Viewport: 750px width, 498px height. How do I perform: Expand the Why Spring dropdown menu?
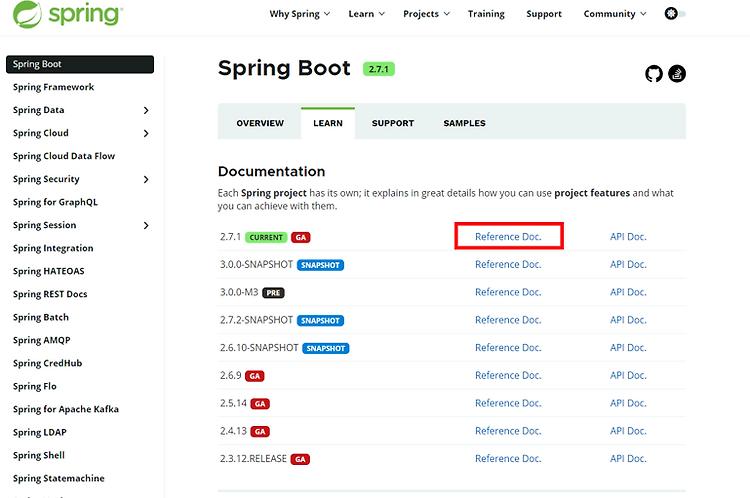299,14
